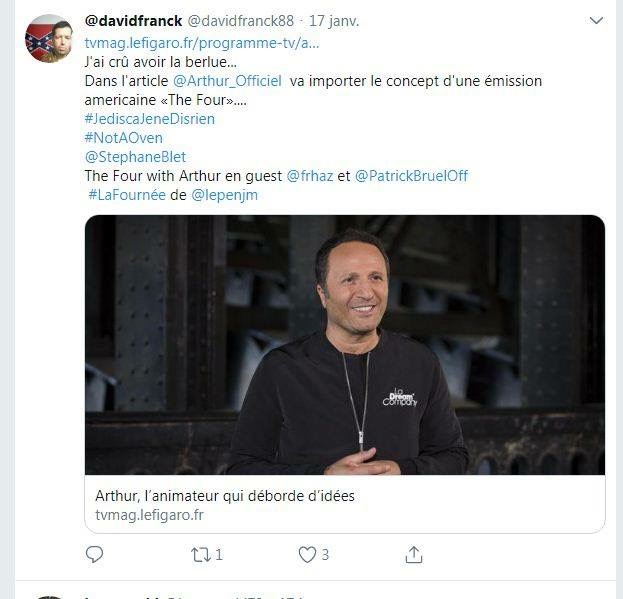This screenshot has width=623, height=599.
Task: Open hashtag #LaFournée
Action: [125, 195]
